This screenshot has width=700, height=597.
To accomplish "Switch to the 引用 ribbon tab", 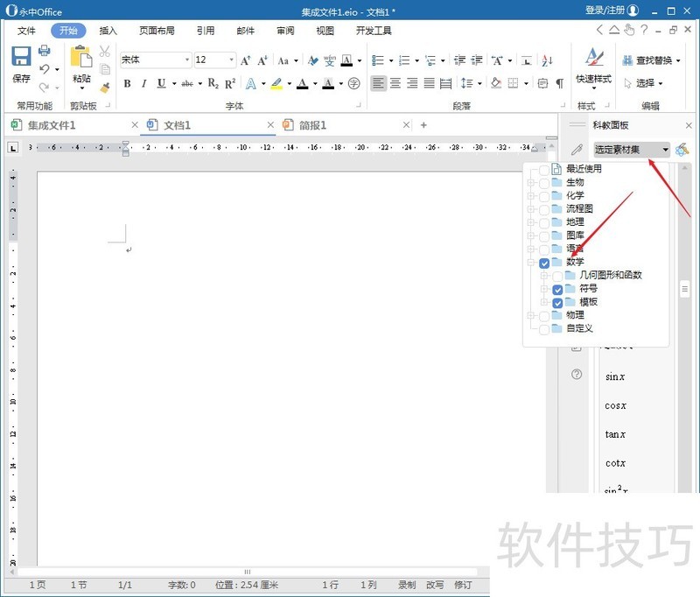I will tap(206, 31).
